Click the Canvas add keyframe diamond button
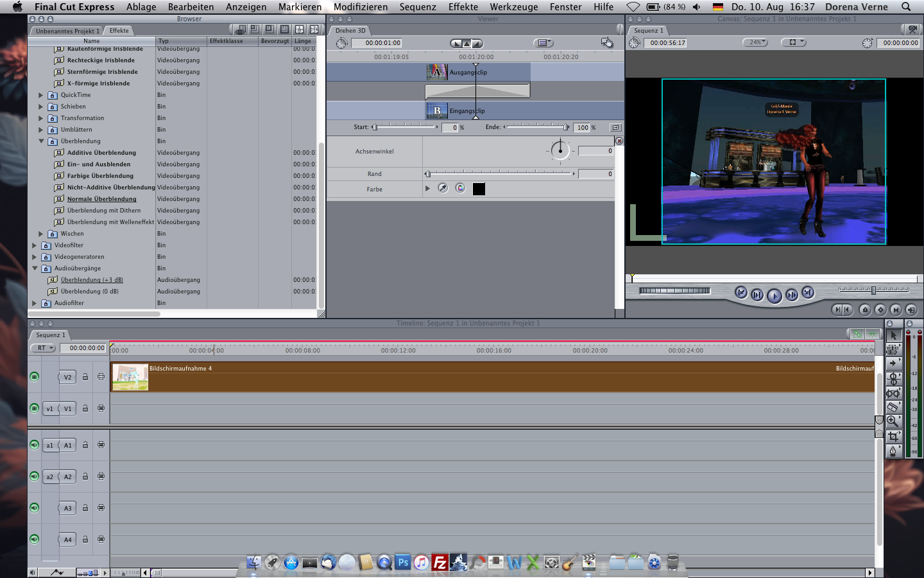This screenshot has height=578, width=924. (x=880, y=310)
